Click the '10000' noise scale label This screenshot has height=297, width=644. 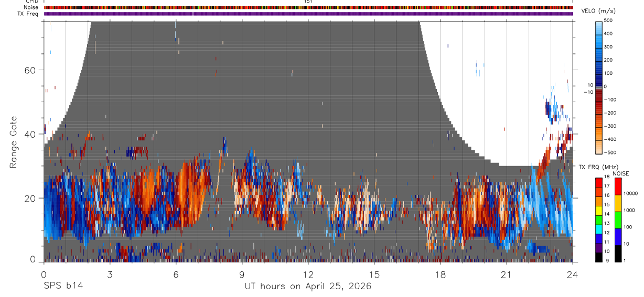click(630, 194)
